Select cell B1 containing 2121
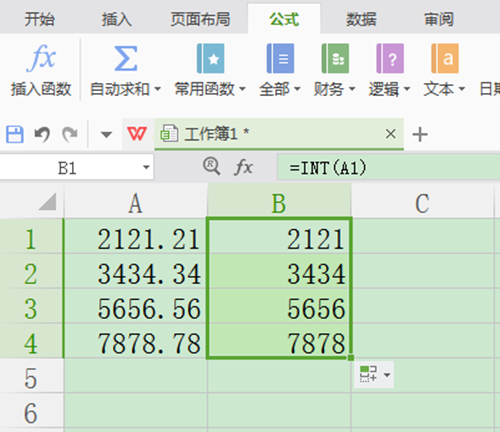Viewport: 500px width, 432px height. click(x=279, y=237)
